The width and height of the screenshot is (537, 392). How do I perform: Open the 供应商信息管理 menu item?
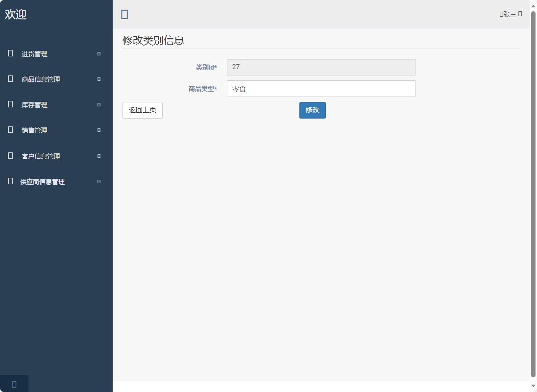(43, 181)
